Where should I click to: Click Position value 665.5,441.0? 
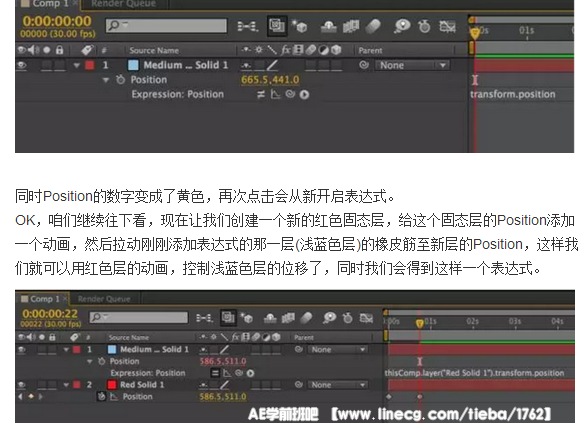coord(270,79)
